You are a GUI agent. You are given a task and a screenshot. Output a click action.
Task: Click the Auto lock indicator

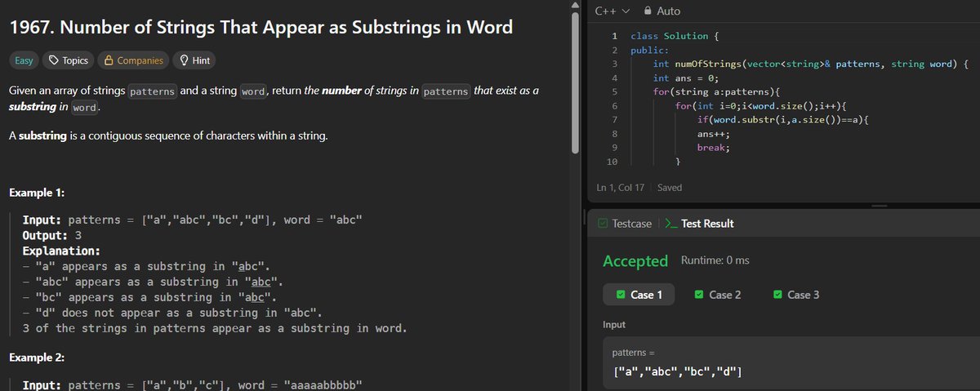click(661, 11)
